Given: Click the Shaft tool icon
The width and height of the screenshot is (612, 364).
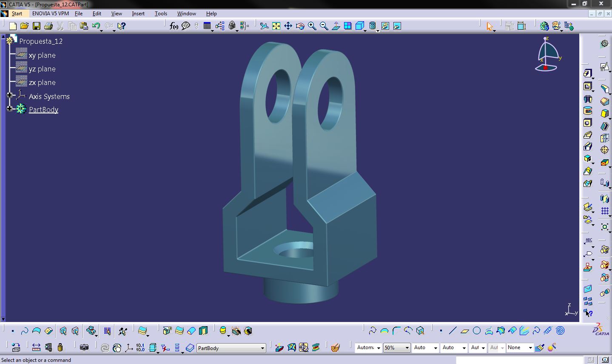Looking at the screenshot, I should coord(588,99).
